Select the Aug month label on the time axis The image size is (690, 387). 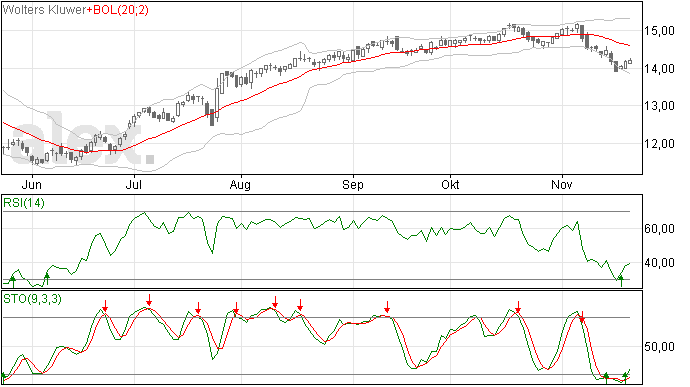[240, 184]
